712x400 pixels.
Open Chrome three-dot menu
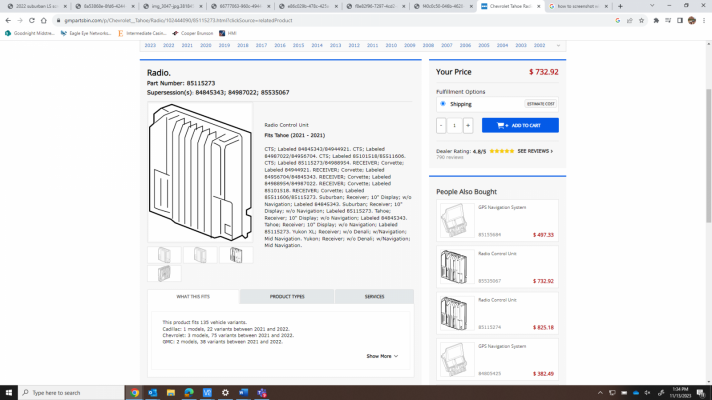pos(704,20)
